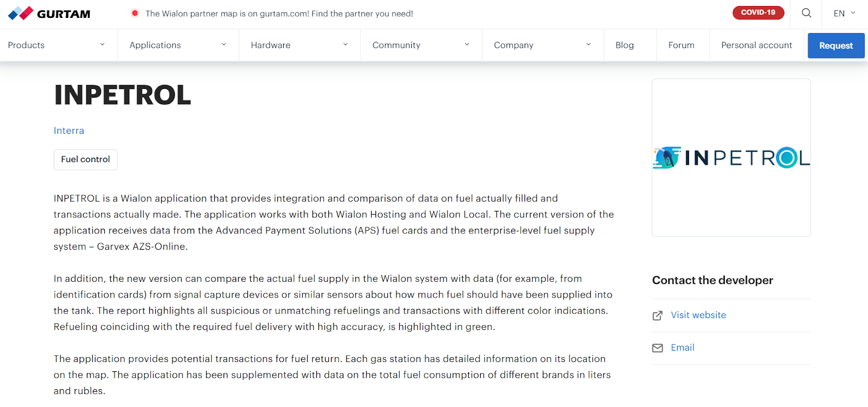
Task: Click the Email envelope icon
Action: [x=657, y=347]
